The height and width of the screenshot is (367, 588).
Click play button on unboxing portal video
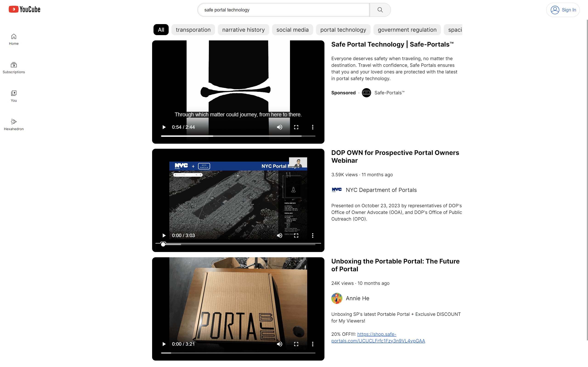point(163,344)
